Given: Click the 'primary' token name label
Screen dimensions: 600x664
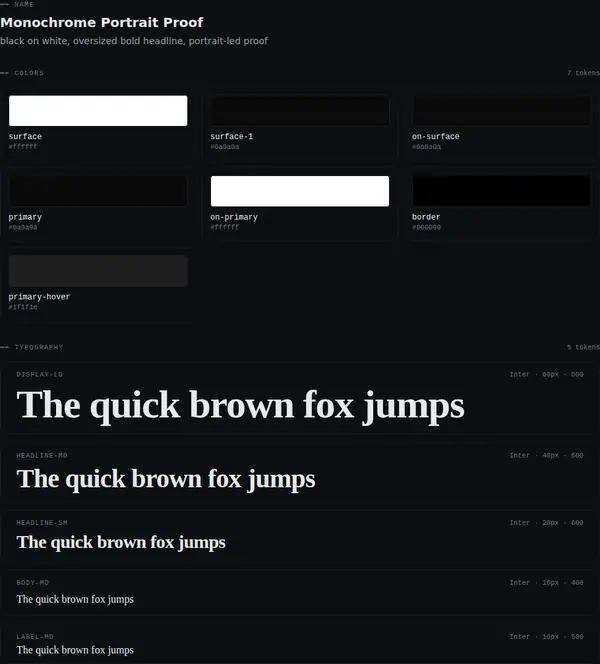Looking at the screenshot, I should click(25, 217).
